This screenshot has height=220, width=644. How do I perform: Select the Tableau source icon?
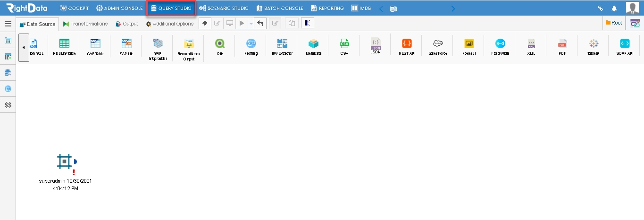pos(594,47)
